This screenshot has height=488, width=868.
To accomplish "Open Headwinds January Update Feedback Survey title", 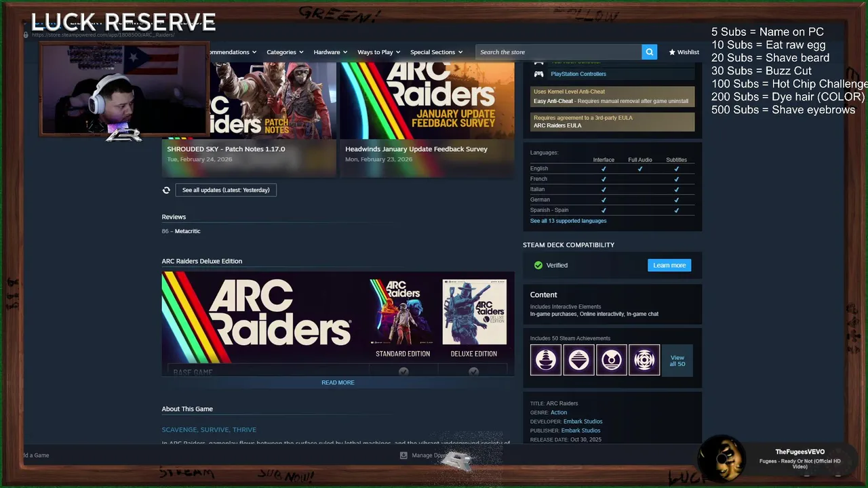I will coord(416,149).
